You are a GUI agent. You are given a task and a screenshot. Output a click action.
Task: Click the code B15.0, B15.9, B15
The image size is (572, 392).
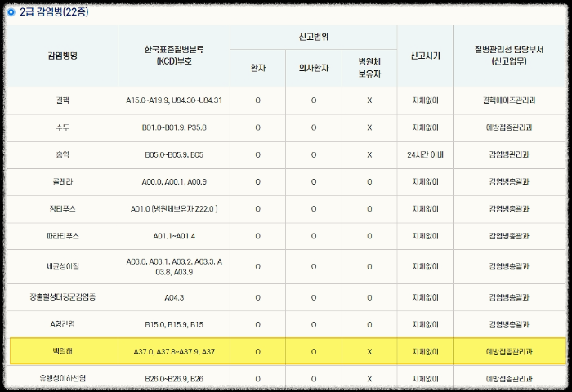pos(174,324)
